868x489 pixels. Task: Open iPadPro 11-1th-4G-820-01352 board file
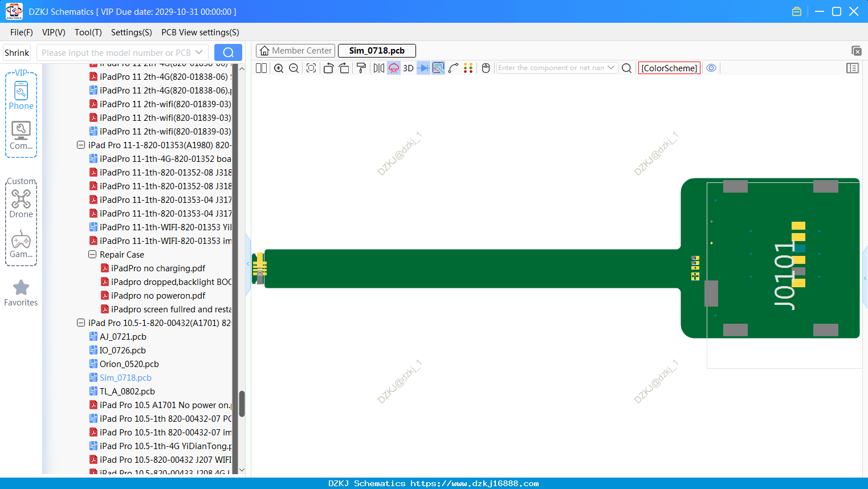click(161, 159)
